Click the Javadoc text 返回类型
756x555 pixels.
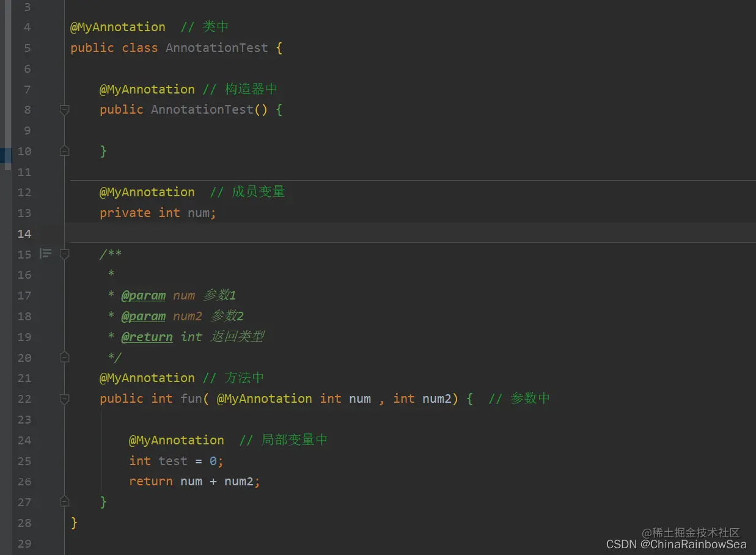(238, 337)
